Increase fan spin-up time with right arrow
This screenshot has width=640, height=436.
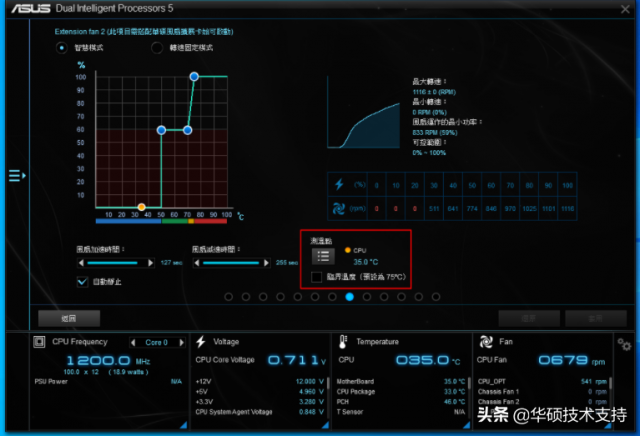pyautogui.click(x=151, y=263)
